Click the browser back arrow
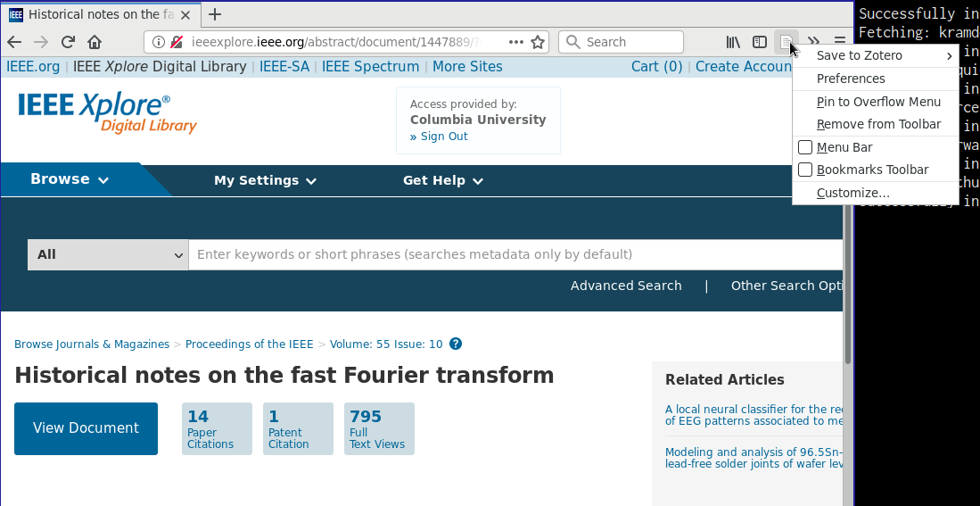Viewport: 980px width, 506px height. coord(14,42)
